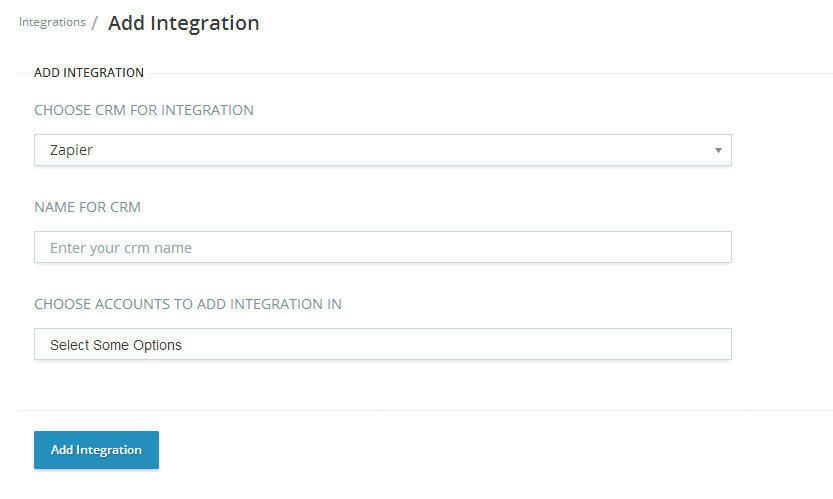Screen dimensions: 833x499
Task: Click the right end of the accounts selector
Action: [715, 344]
